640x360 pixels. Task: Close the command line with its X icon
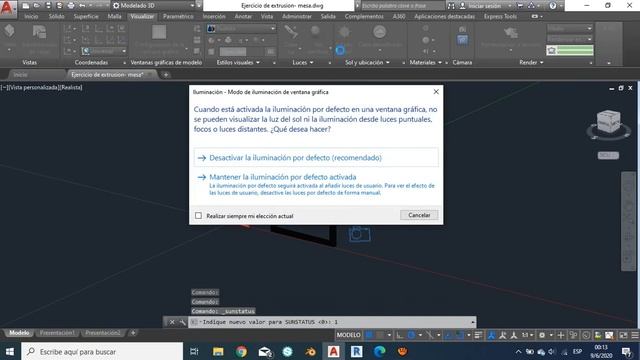[172, 322]
